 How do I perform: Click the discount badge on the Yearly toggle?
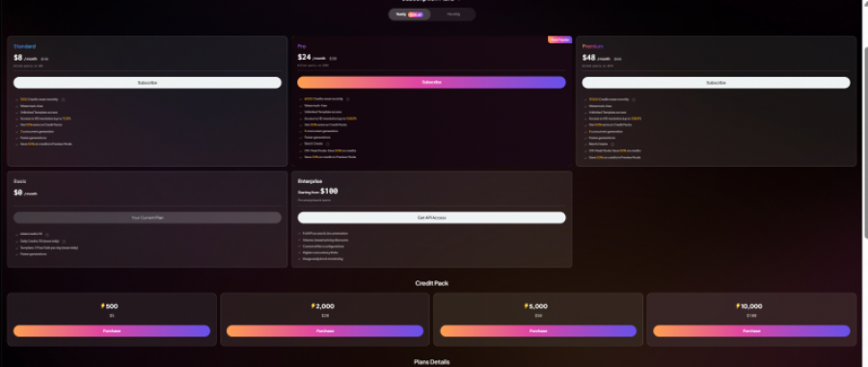(416, 14)
